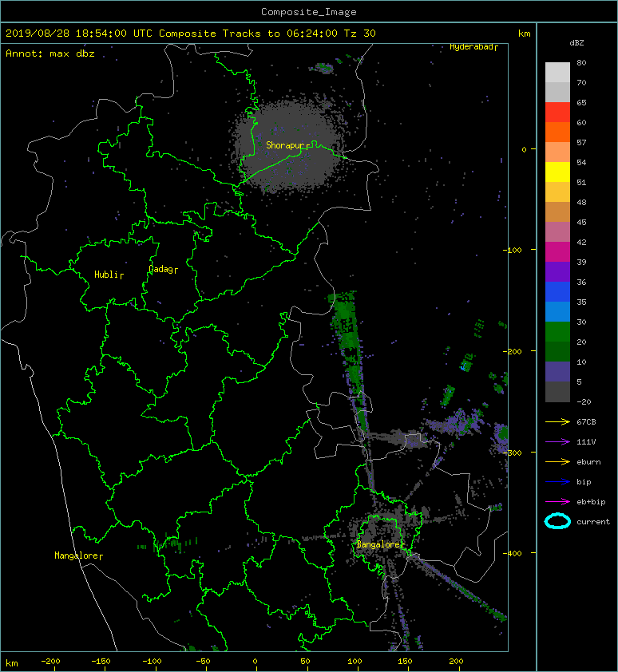Click the 200 tick on horizontal km axis

click(x=457, y=662)
